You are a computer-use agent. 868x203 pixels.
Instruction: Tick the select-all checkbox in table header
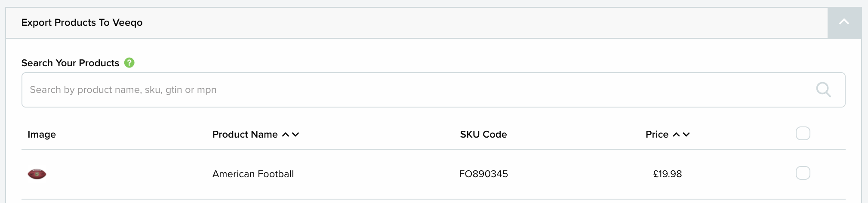point(803,133)
